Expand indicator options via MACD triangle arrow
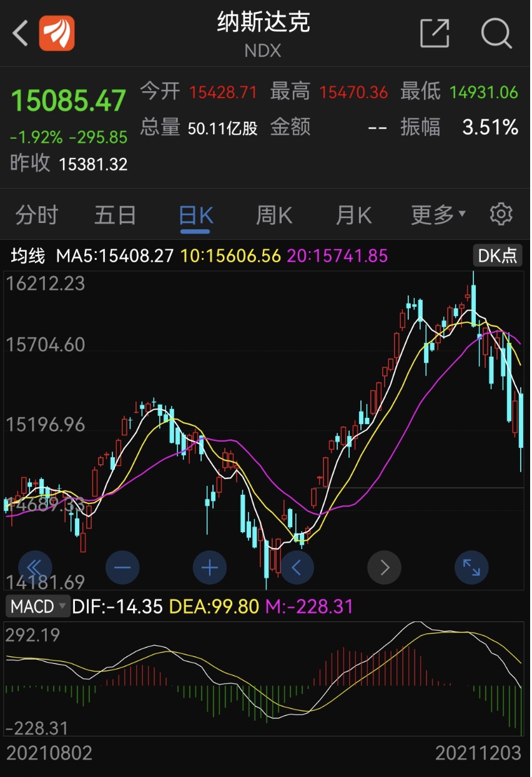Image resolution: width=532 pixels, height=777 pixels. (x=61, y=606)
